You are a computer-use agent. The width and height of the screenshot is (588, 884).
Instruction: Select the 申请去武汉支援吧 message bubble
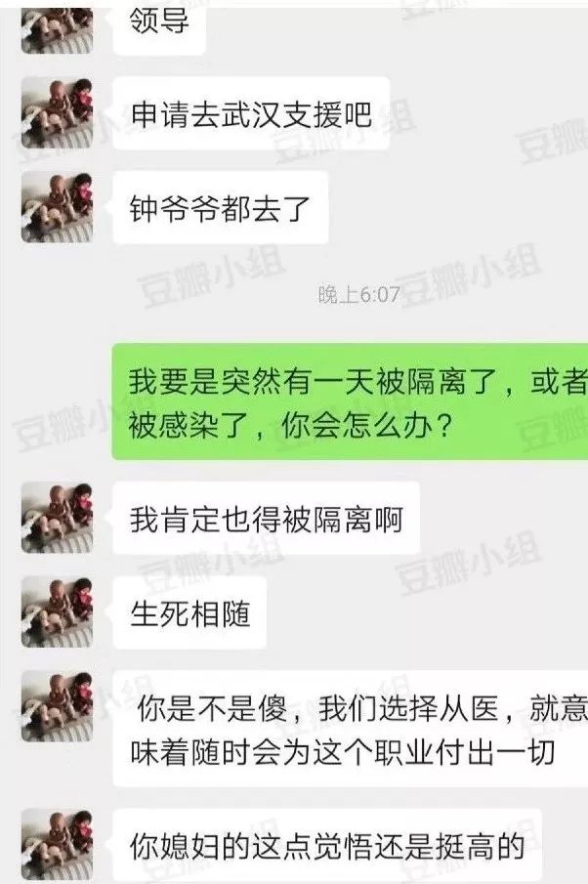[251, 114]
